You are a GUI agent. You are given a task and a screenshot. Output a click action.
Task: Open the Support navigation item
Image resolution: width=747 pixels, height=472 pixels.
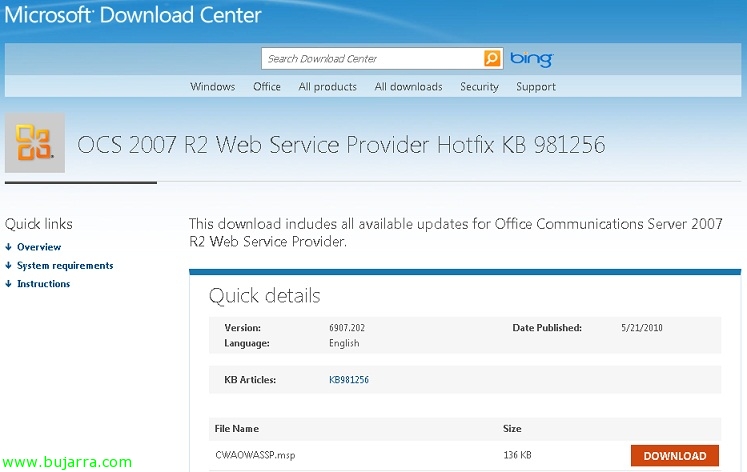click(x=536, y=87)
